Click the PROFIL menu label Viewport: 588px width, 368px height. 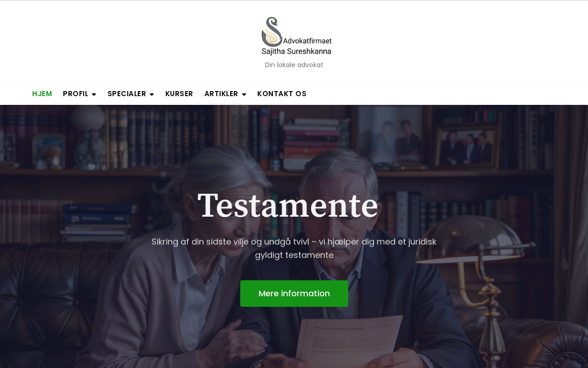(75, 94)
